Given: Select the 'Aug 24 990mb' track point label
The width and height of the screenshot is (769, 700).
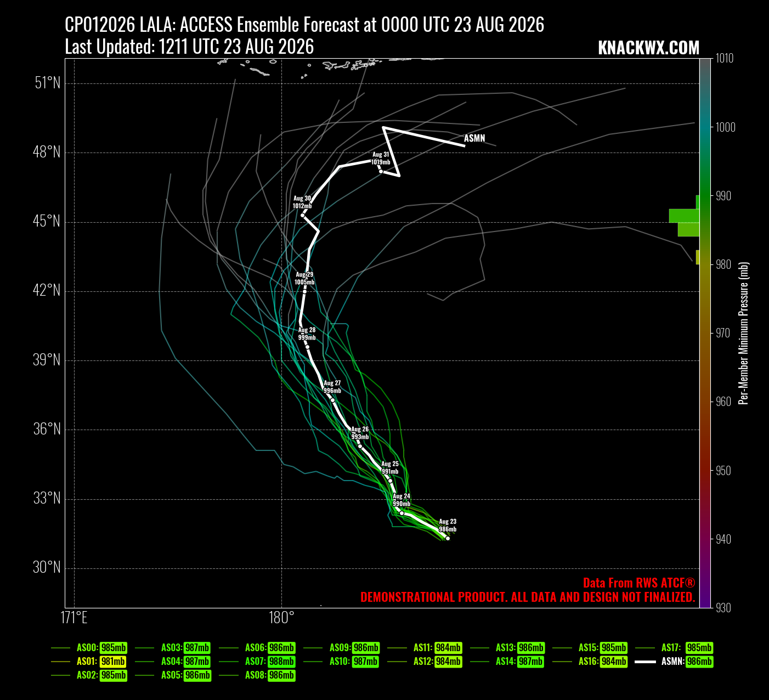Looking at the screenshot, I should (402, 500).
